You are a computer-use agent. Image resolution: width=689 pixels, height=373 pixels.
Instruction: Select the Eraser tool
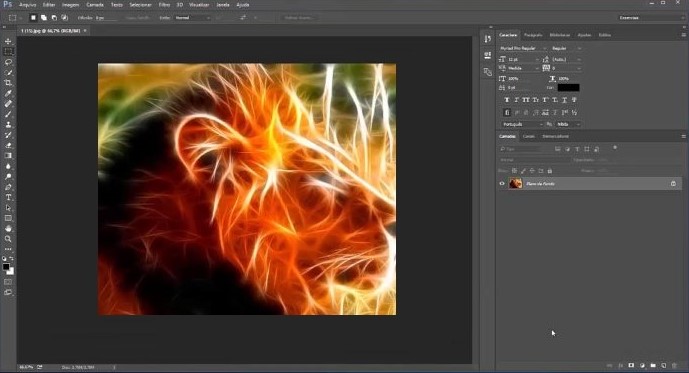pyautogui.click(x=8, y=145)
